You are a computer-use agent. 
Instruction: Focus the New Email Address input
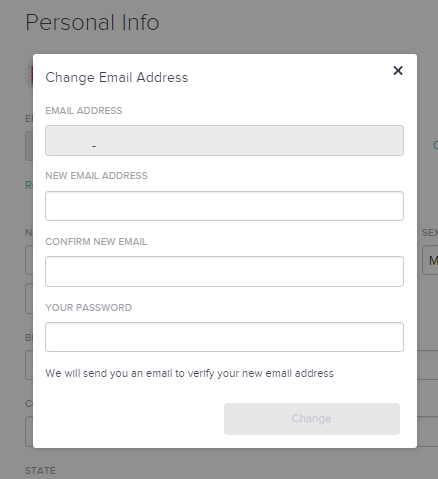pos(224,206)
